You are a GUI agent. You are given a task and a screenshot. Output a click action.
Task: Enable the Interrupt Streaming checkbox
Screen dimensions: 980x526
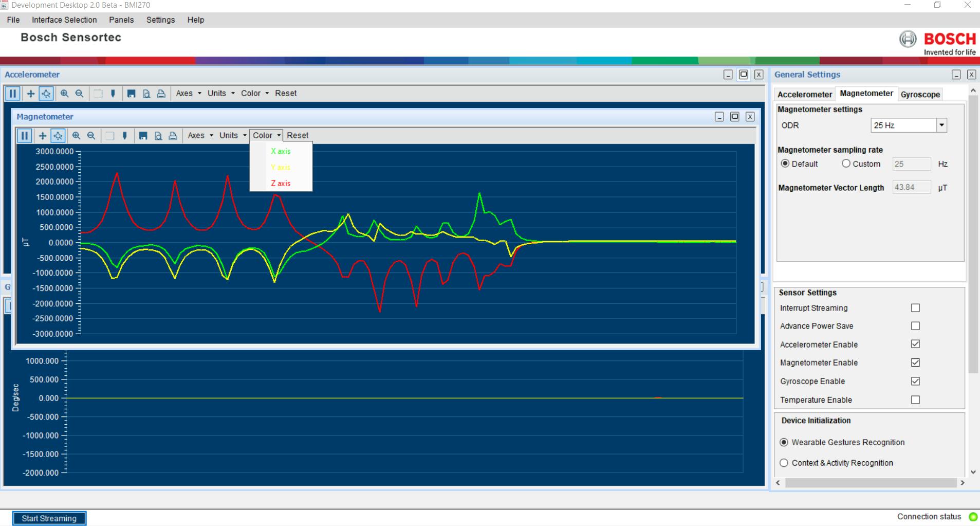tap(915, 308)
